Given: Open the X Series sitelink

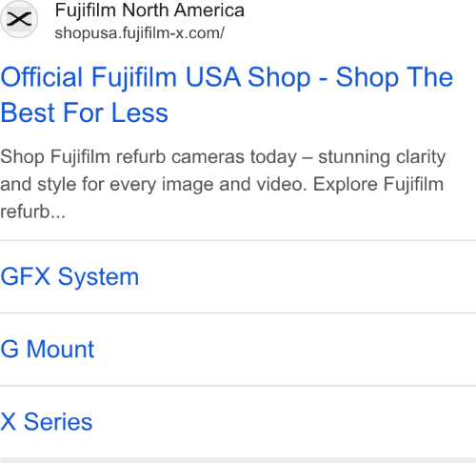Looking at the screenshot, I should pyautogui.click(x=47, y=422).
